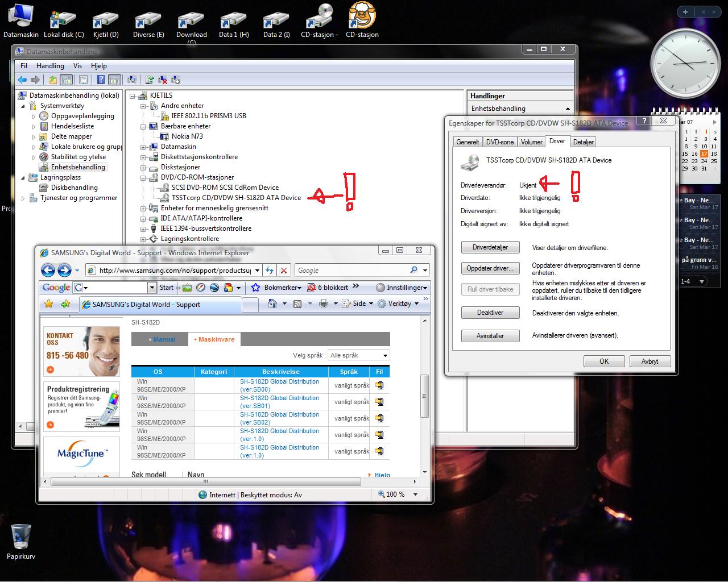Open Lokal disk (C) desktop shortcut

[64, 23]
